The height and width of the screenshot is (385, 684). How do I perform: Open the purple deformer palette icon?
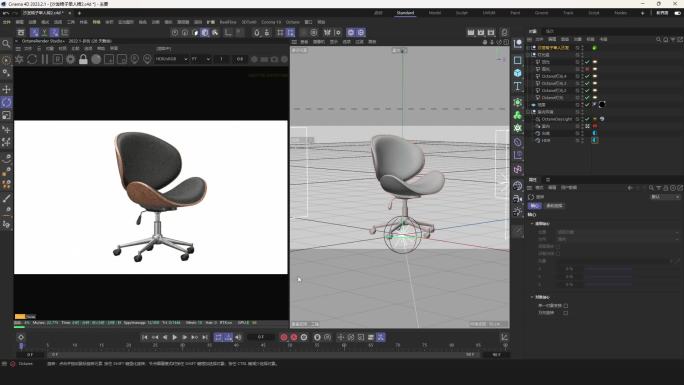tap(517, 142)
